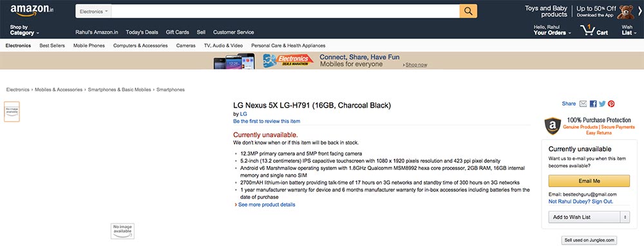Expand Shop by Category menu
Viewport: 644px width, 246px height.
pos(24,30)
